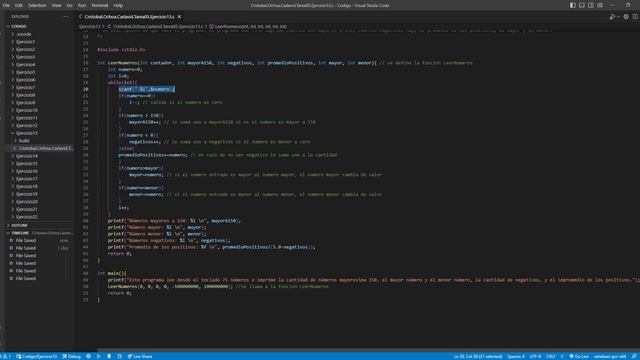Toggle secondary side bar layout icon
Image resolution: width=640 pixels, height=360 pixels.
pos(591,5)
